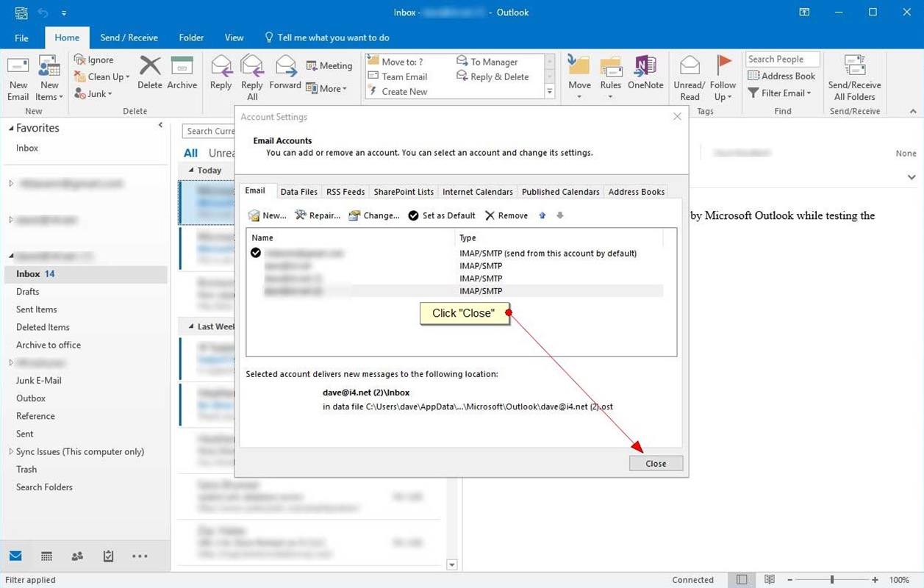Open the View ribbon tab
924x588 pixels.
(x=234, y=37)
